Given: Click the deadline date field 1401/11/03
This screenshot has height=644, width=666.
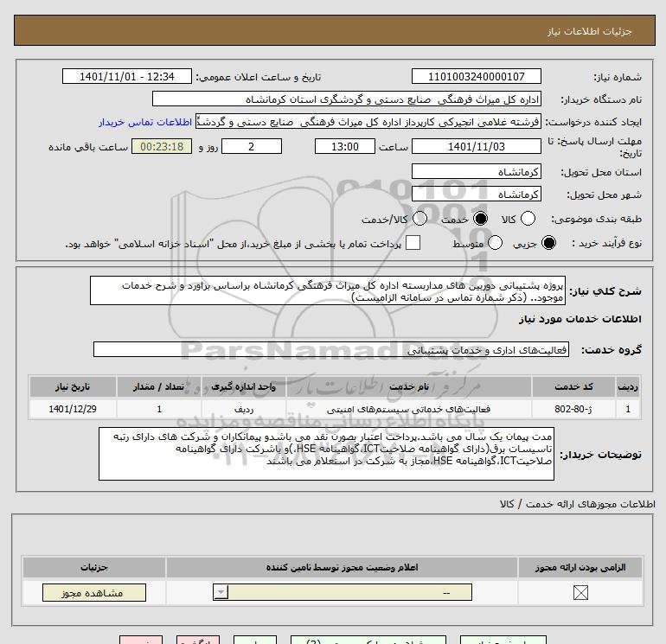Looking at the screenshot, I should [x=476, y=146].
